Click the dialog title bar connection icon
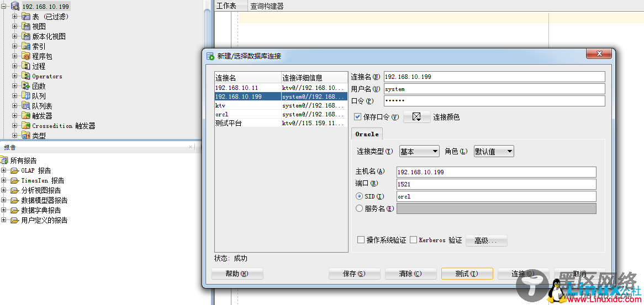The height and width of the screenshot is (305, 644). (x=210, y=56)
